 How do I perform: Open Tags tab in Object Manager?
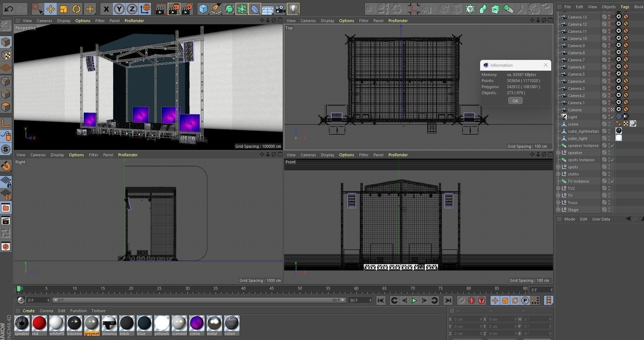625,7
